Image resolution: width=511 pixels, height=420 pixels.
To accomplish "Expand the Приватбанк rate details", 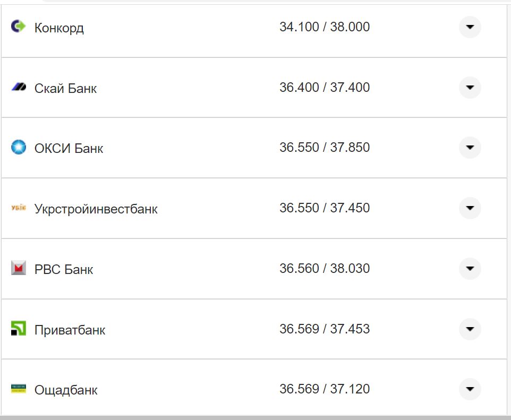I will coord(470,329).
